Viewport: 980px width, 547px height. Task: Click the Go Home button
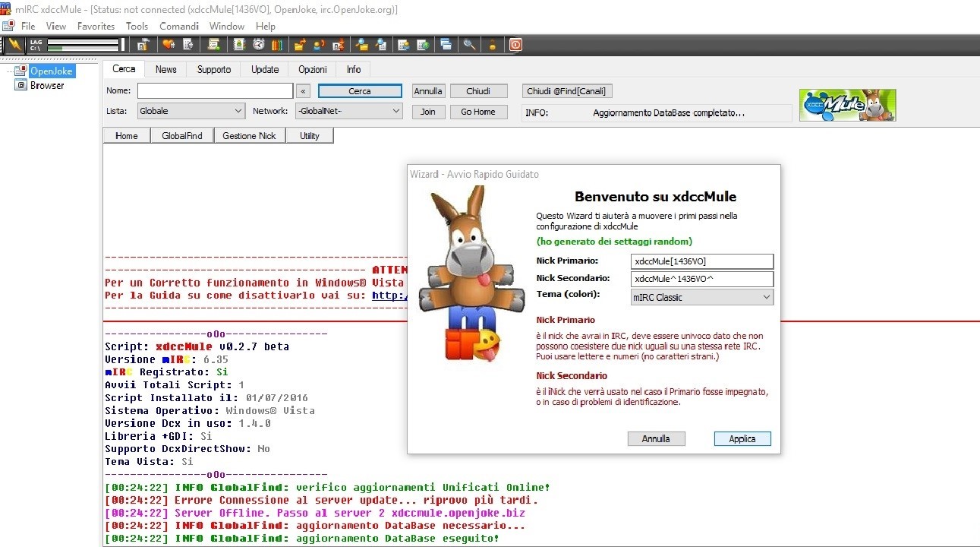[x=478, y=112]
